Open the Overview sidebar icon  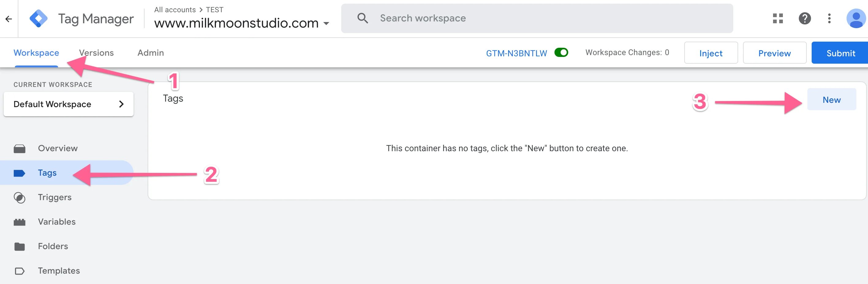[x=20, y=148]
